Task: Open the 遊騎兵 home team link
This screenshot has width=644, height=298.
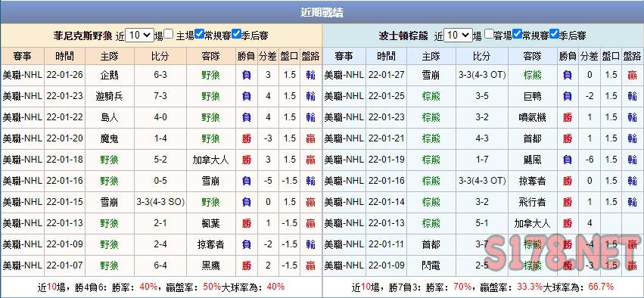Action: click(x=109, y=96)
